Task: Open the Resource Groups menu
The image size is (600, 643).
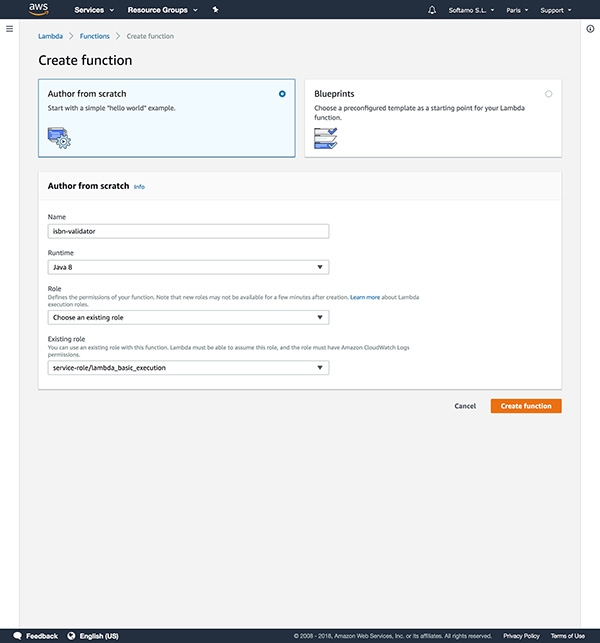Action: (x=163, y=10)
